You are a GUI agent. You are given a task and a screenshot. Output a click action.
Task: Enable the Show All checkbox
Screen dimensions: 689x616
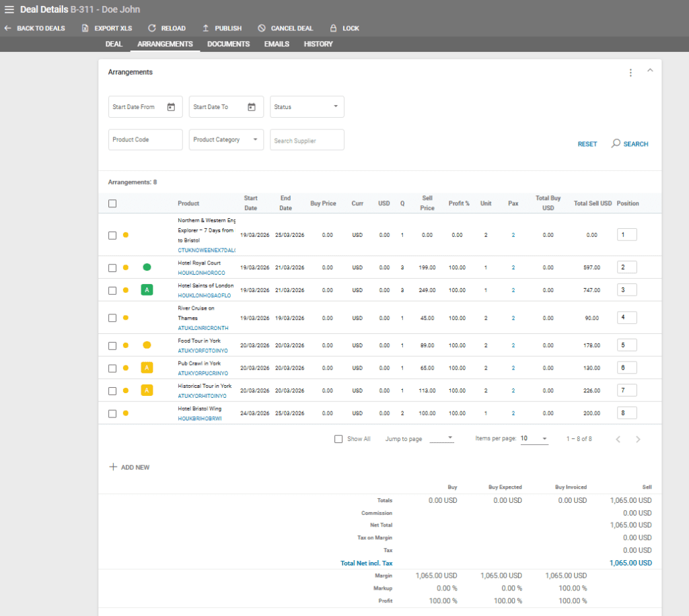[338, 439]
